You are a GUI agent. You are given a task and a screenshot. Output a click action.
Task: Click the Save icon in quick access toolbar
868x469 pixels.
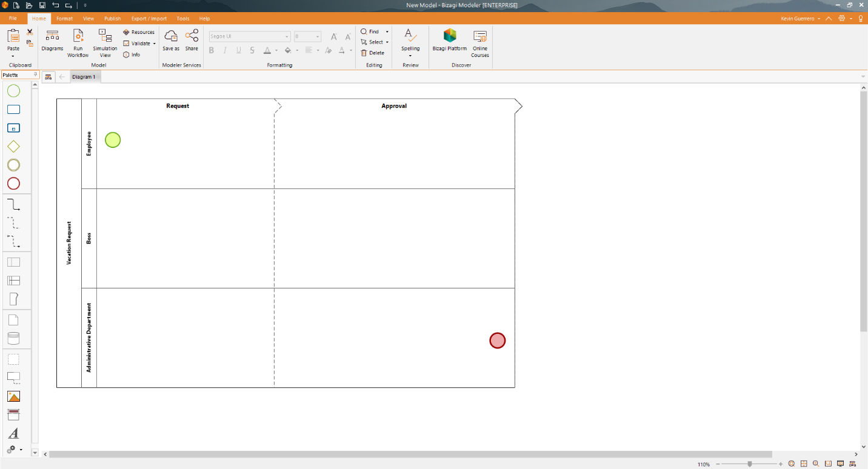tap(42, 5)
